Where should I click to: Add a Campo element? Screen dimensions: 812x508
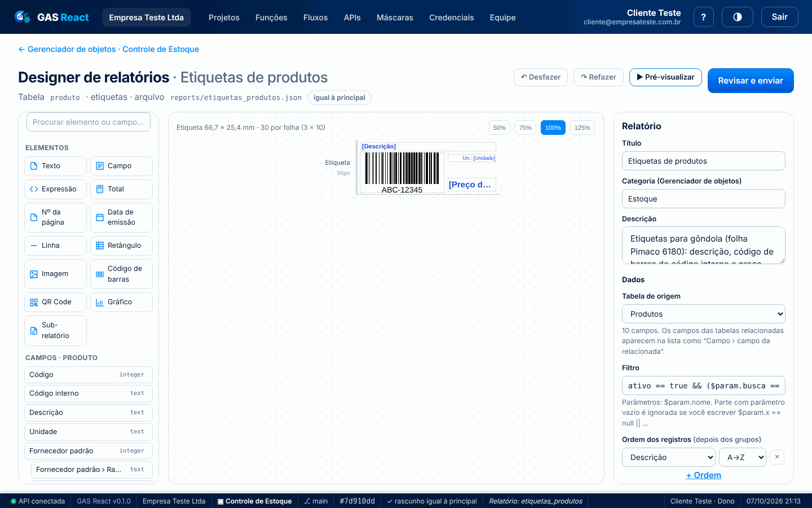tap(121, 166)
